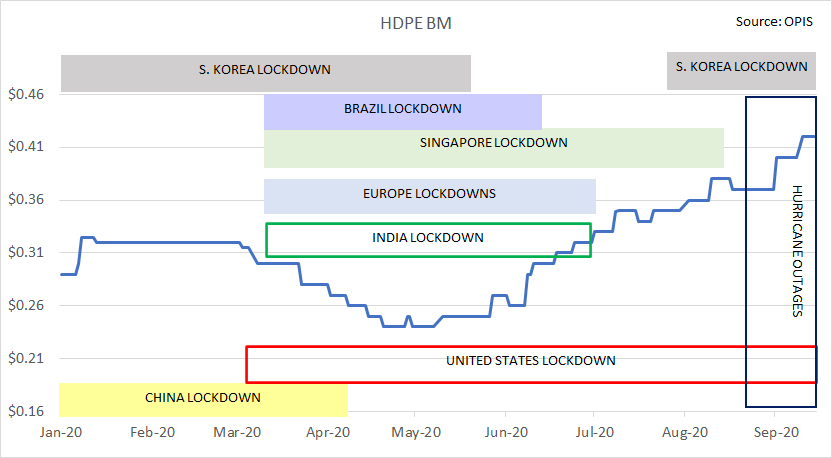Click the yellow China Lockdown box
Screen dimensions: 832x458
coord(203,398)
